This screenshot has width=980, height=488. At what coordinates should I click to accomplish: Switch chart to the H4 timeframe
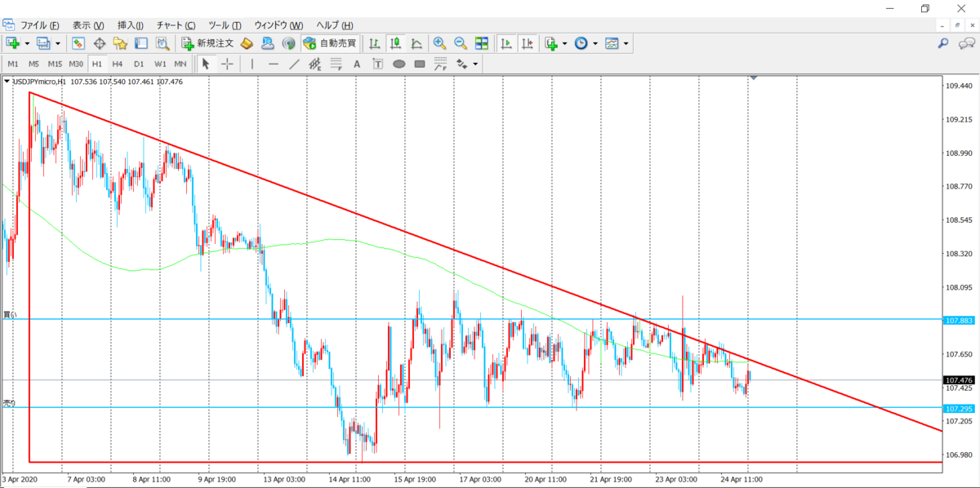tap(118, 64)
